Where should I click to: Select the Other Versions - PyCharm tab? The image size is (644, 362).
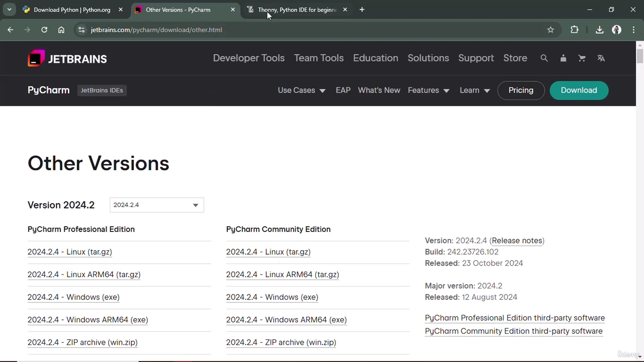point(178,10)
